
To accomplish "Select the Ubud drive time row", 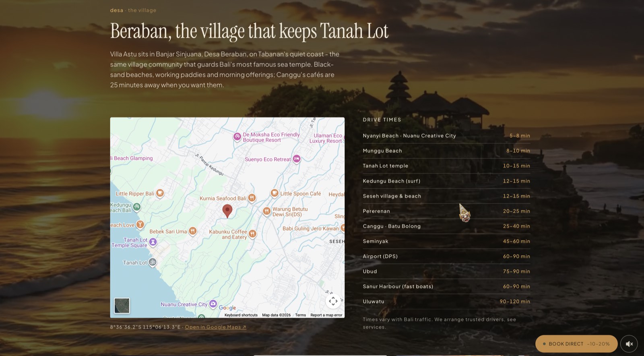I will tap(446, 271).
